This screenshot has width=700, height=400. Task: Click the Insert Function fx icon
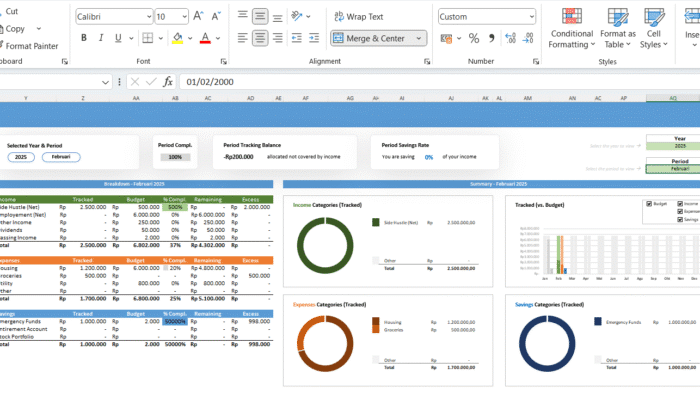pyautogui.click(x=168, y=82)
